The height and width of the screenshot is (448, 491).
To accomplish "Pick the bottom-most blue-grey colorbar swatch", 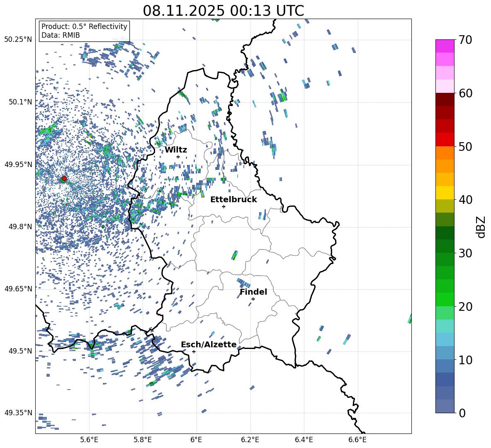I will pos(445,406).
